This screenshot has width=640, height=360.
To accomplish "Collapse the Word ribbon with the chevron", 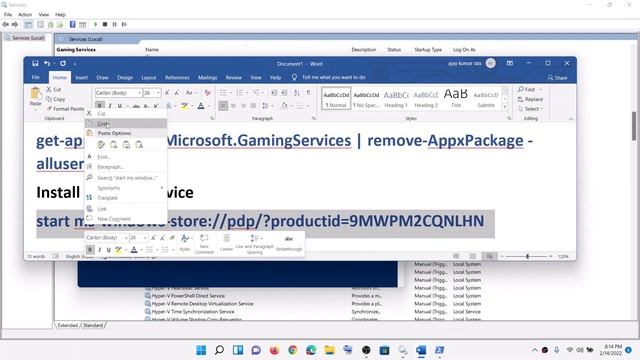I will 571,119.
